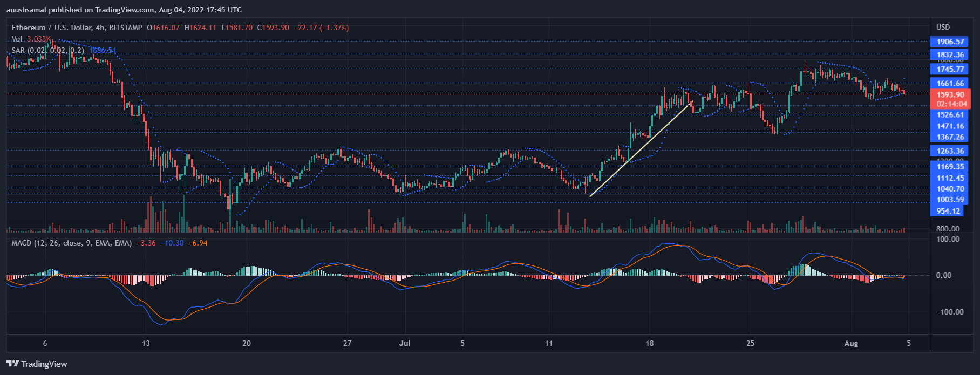Click the 954.12 price level label
Viewport: 980px width, 375px height.
948,211
